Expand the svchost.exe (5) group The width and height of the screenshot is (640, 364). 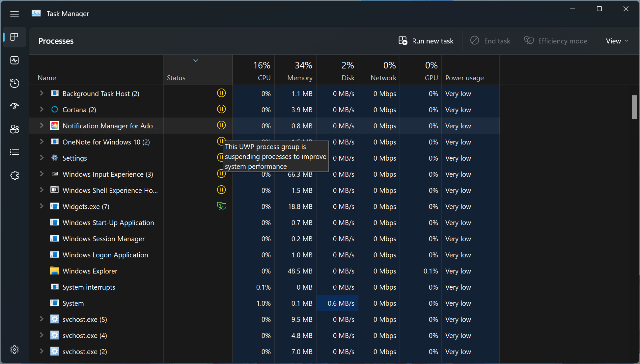pyautogui.click(x=42, y=319)
